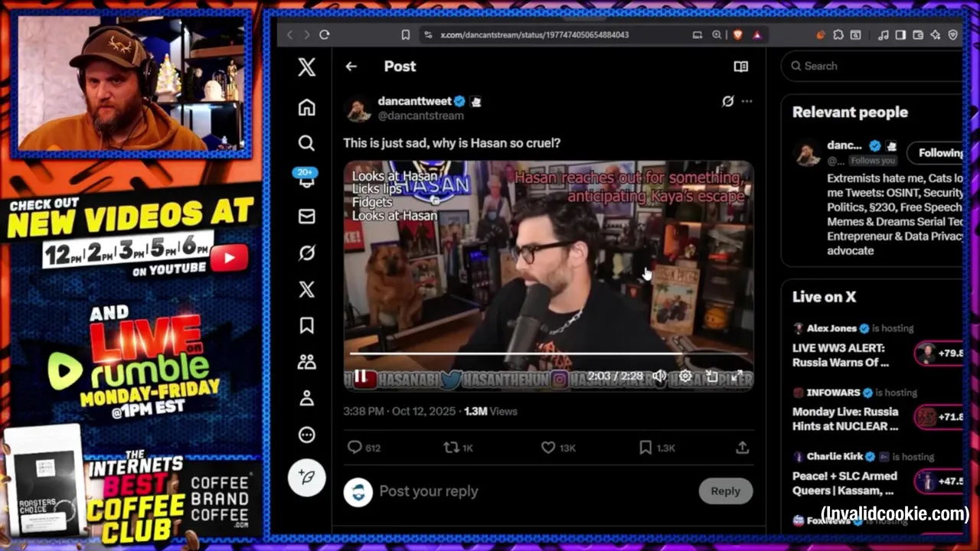Go back with the arrow beside Post
This screenshot has width=980, height=551.
[x=351, y=67]
